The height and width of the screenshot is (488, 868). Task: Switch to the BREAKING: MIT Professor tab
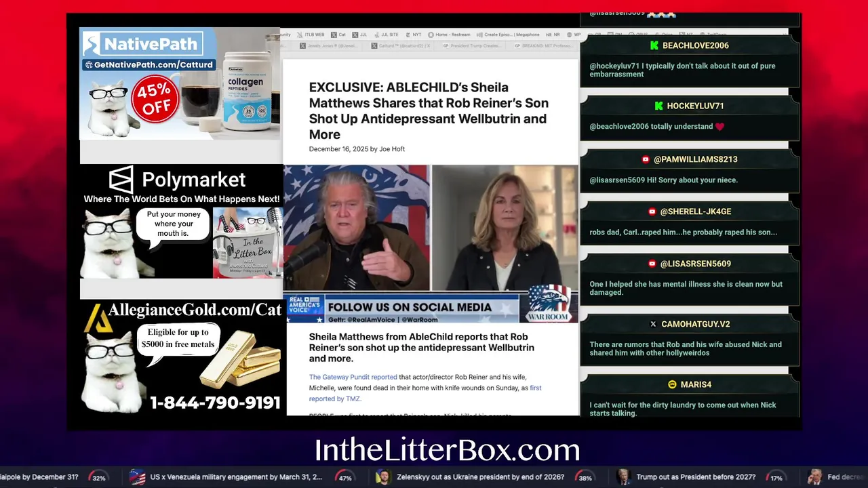coord(542,46)
